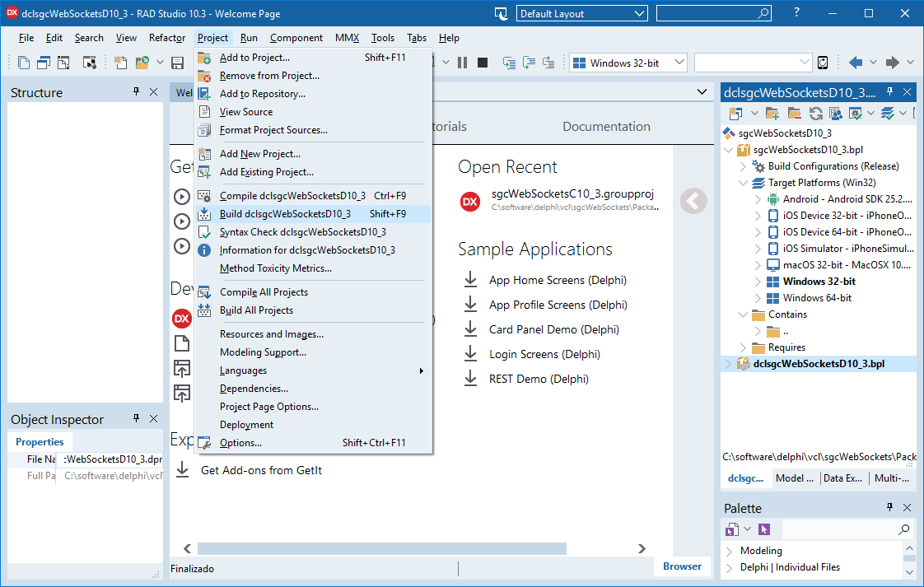The height and width of the screenshot is (587, 924).
Task: Open the Run menu
Action: pyautogui.click(x=249, y=38)
